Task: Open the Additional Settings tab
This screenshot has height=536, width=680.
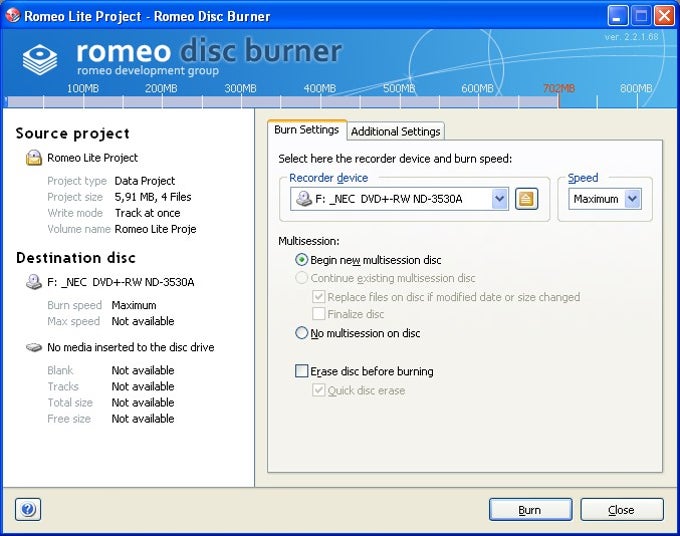Action: coord(396,131)
